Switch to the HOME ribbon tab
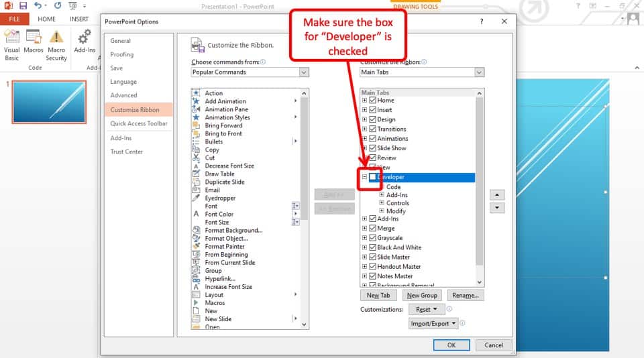 [46, 19]
